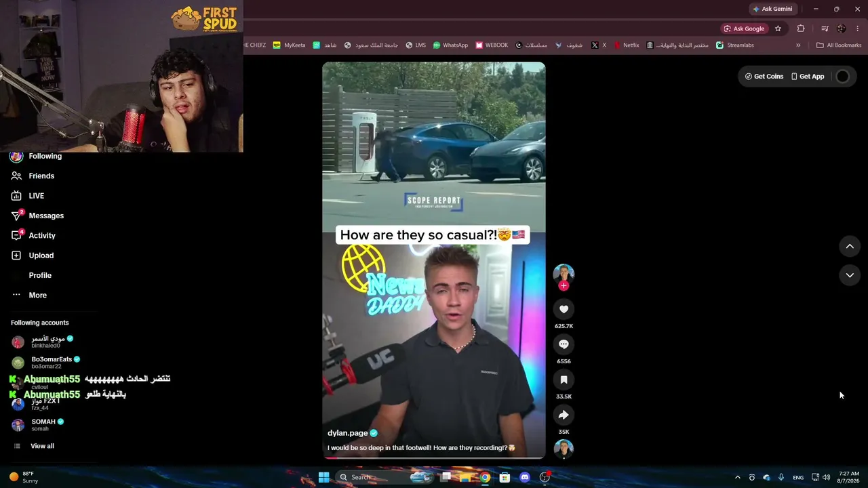Open the media controls icon in toolbar
This screenshot has height=488, width=868.
(x=825, y=28)
